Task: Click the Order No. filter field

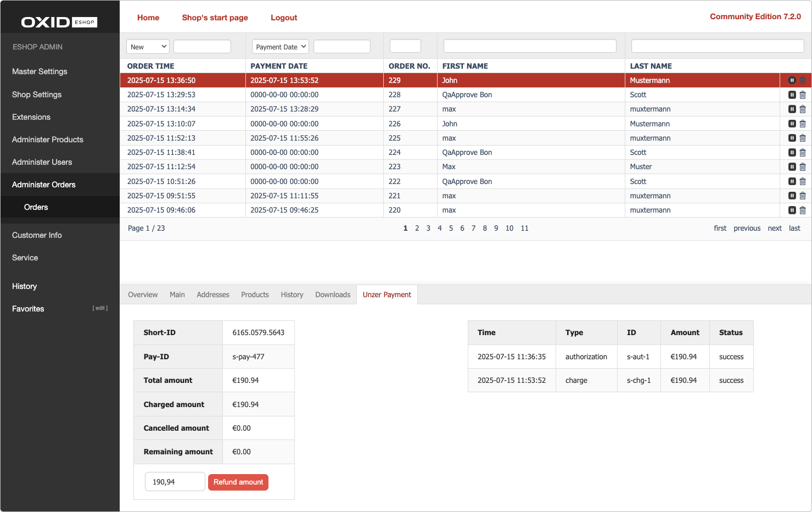Action: tap(405, 46)
